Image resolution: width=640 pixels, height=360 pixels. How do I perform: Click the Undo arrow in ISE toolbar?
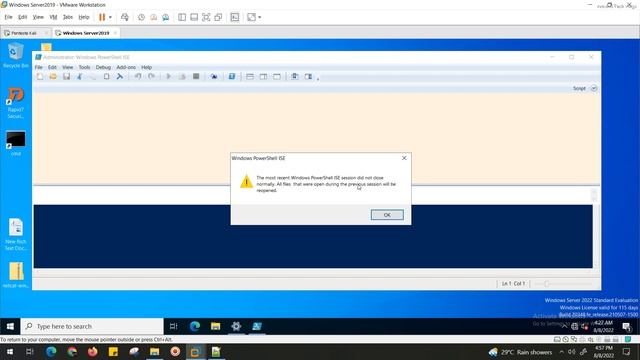138,76
